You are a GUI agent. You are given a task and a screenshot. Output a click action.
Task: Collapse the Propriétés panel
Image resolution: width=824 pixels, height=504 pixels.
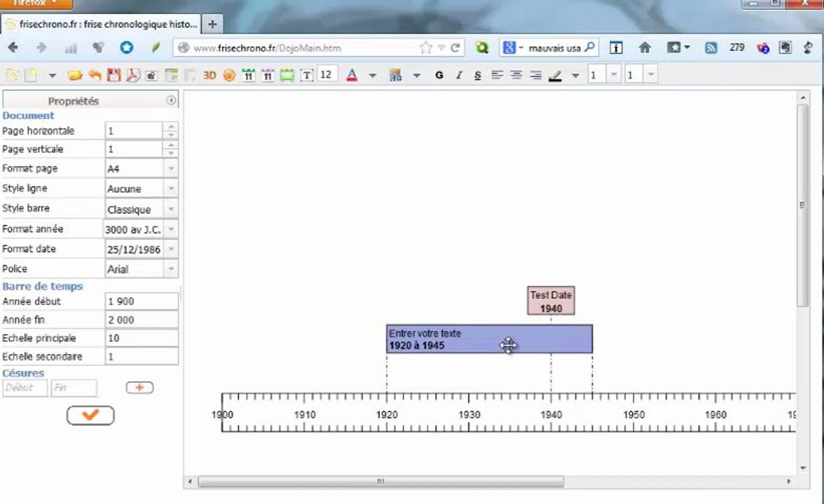tap(171, 100)
